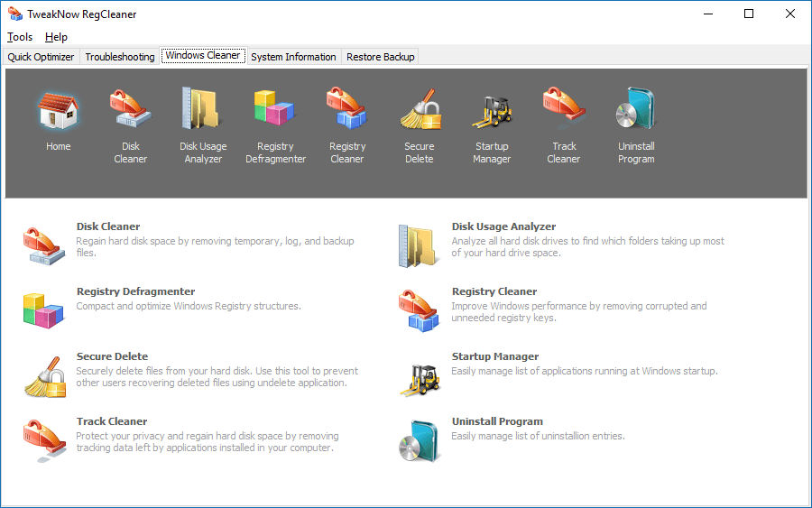Image resolution: width=812 pixels, height=508 pixels.
Task: Click the Disk Usage Analyzer list icon
Action: (x=420, y=246)
